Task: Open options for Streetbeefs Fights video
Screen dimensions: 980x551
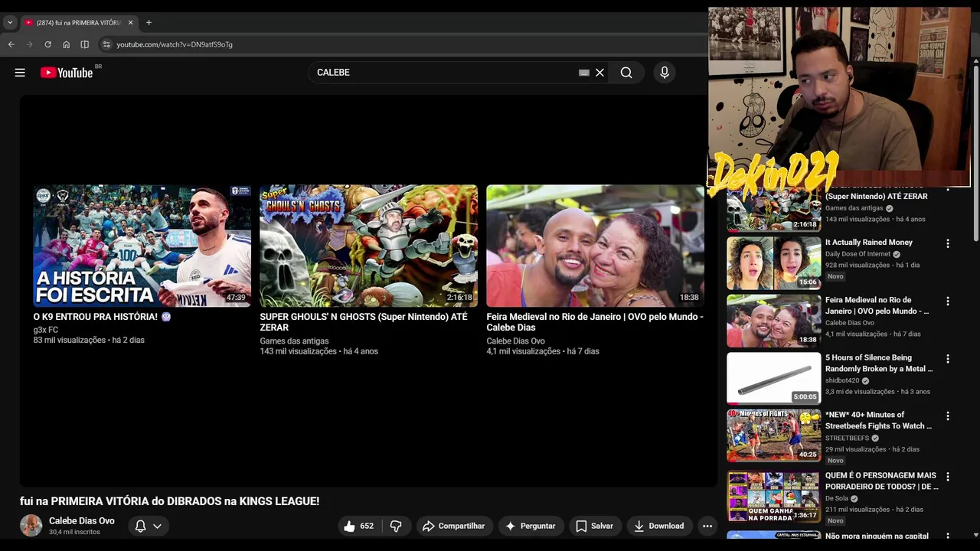Action: 948,416
